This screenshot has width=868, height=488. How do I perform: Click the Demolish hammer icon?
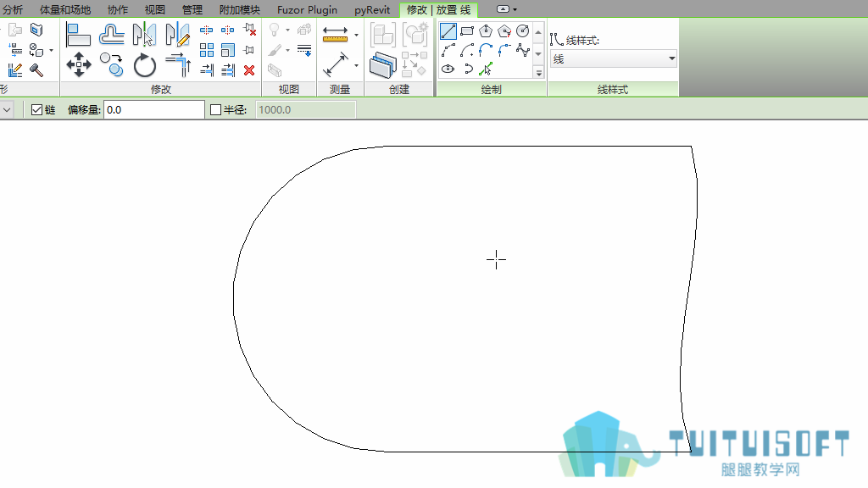[x=36, y=70]
